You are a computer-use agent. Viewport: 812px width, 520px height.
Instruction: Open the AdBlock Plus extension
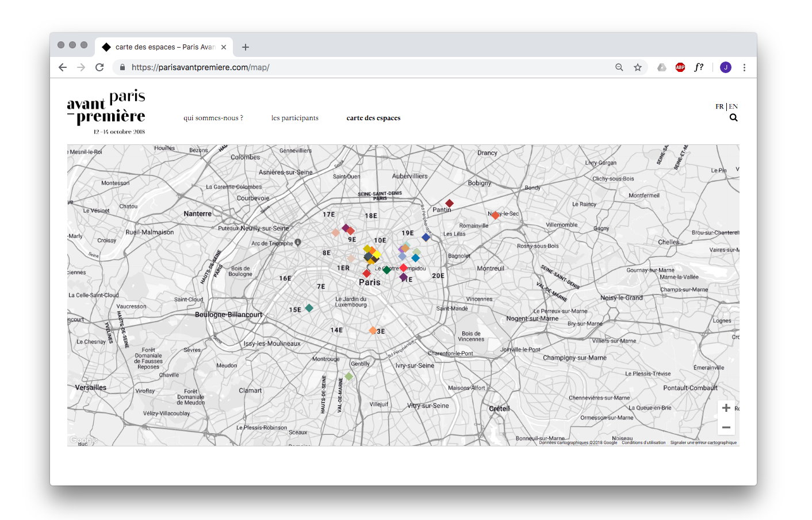[680, 67]
